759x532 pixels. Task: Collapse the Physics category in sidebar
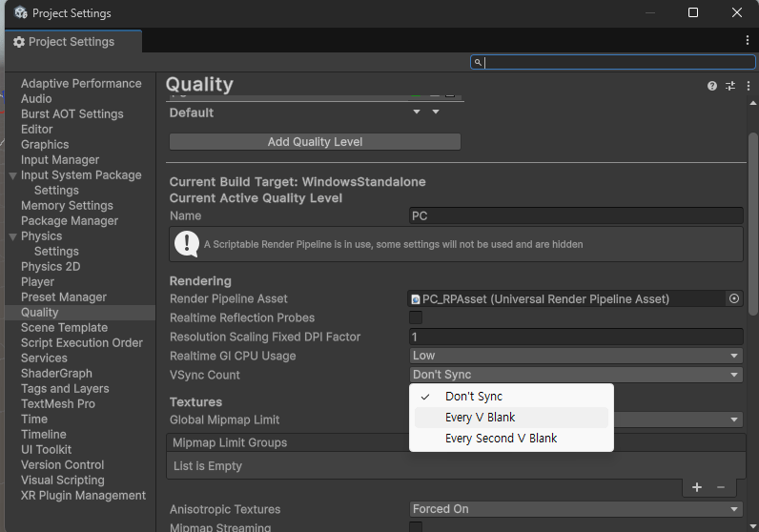(12, 236)
